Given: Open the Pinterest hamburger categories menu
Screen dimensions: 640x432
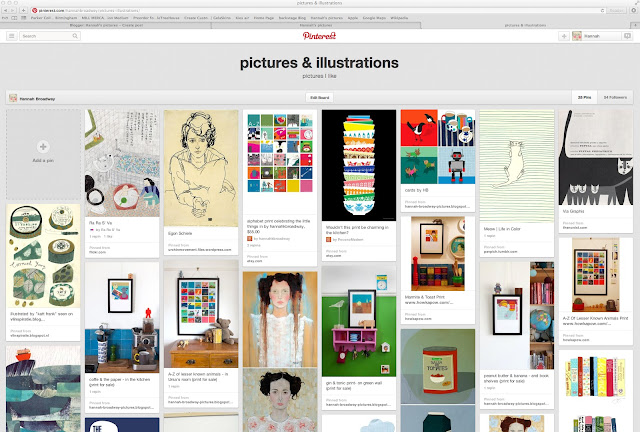Looking at the screenshot, I should (11, 36).
